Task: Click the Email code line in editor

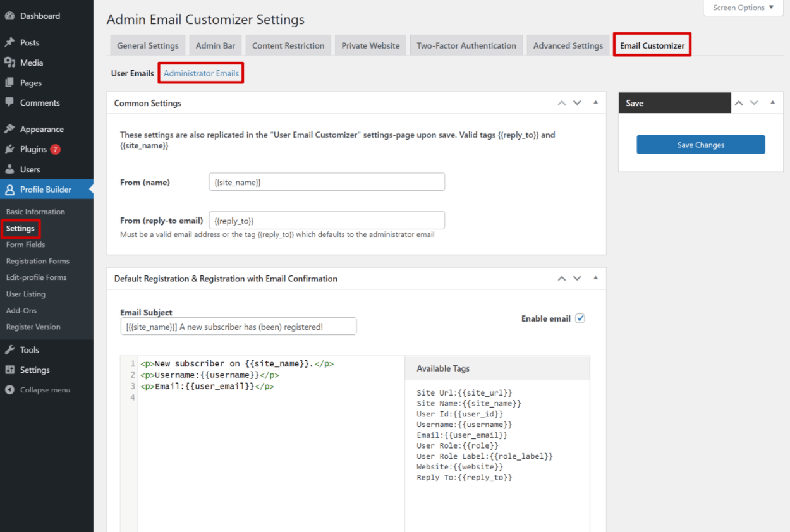Action: coord(207,386)
